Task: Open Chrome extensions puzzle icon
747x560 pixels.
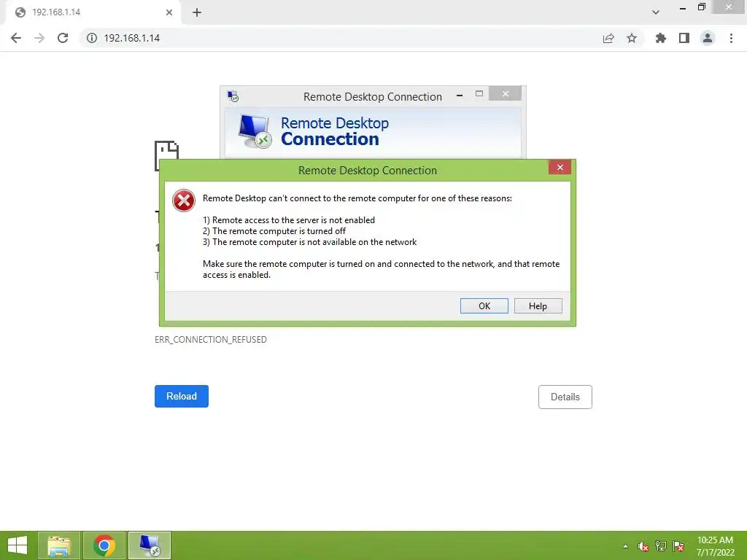Action: point(661,38)
